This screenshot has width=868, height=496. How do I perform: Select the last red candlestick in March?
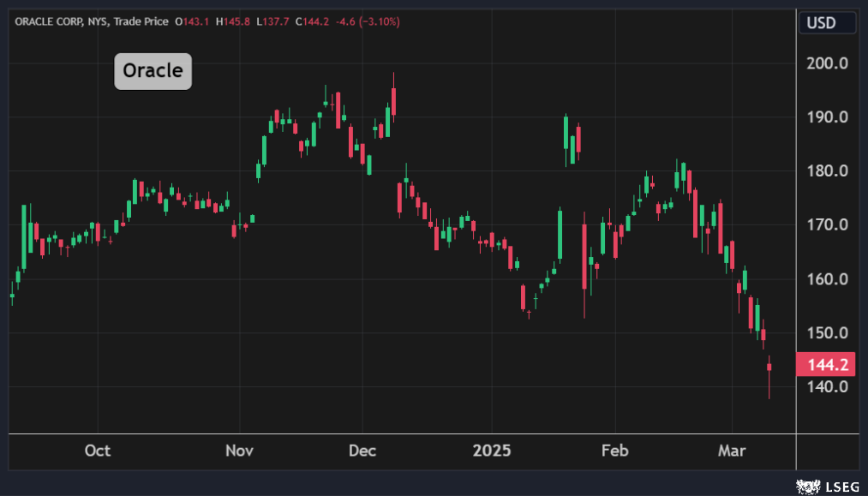tap(769, 368)
